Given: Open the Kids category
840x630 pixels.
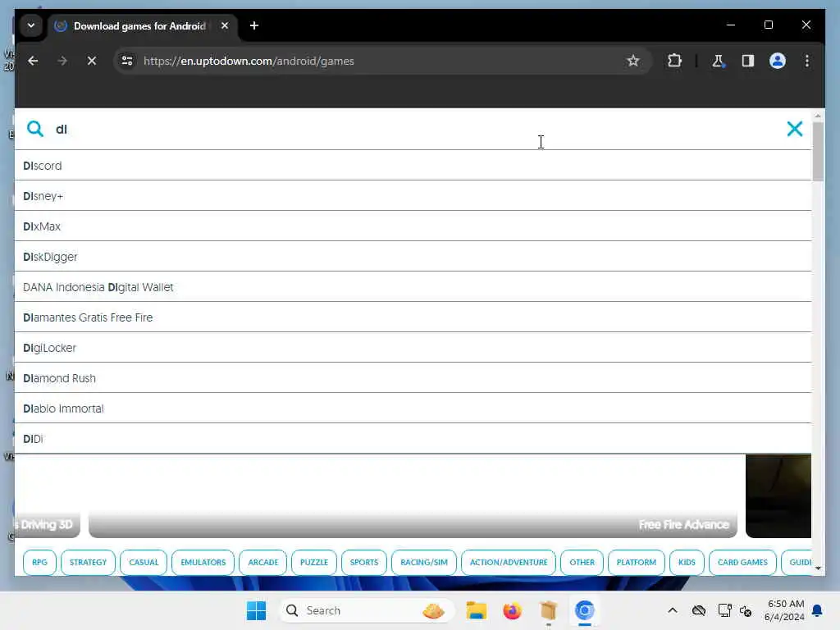Looking at the screenshot, I should coord(687,562).
